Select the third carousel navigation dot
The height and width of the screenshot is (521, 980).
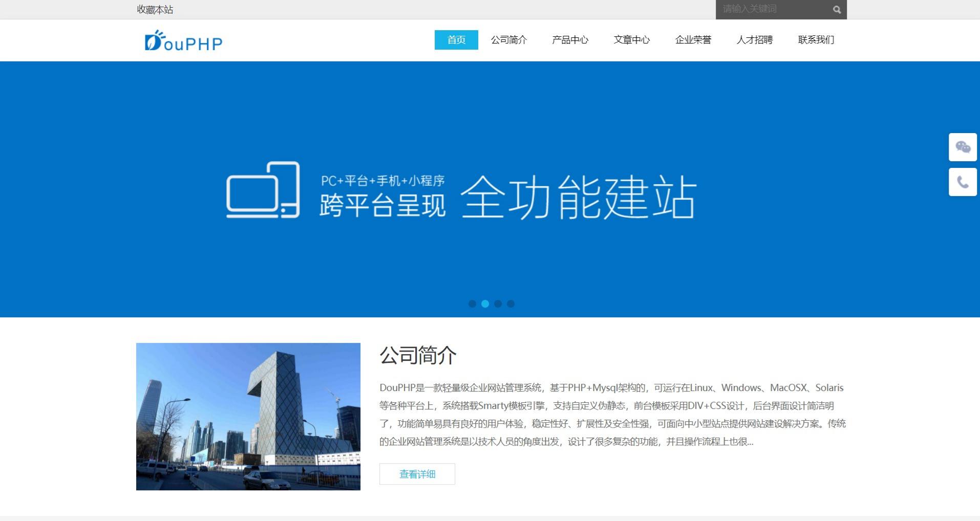click(497, 303)
